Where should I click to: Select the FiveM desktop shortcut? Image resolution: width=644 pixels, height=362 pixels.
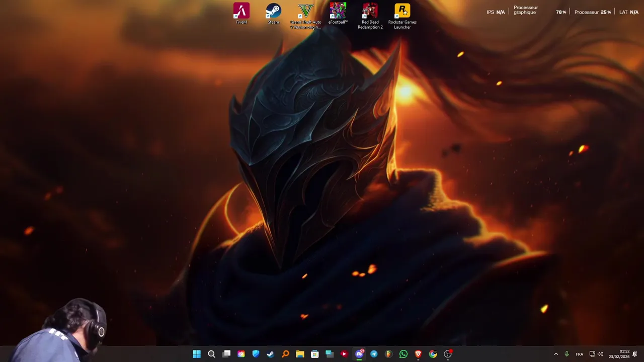click(242, 14)
